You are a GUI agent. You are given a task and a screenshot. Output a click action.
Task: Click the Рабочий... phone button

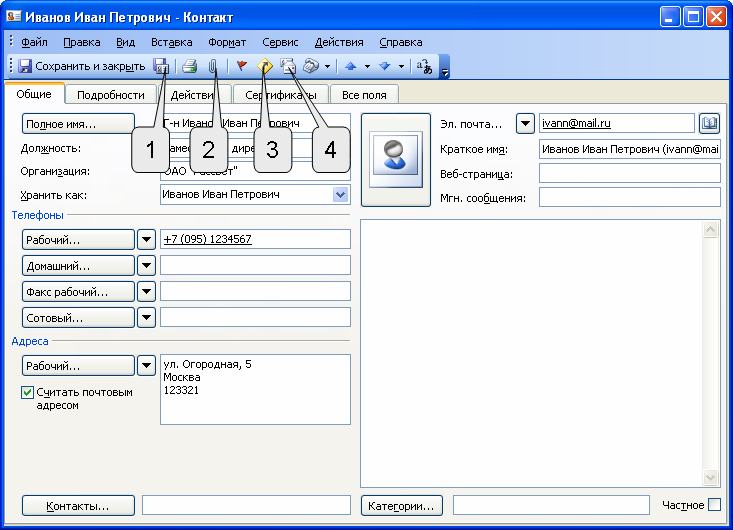(x=78, y=240)
